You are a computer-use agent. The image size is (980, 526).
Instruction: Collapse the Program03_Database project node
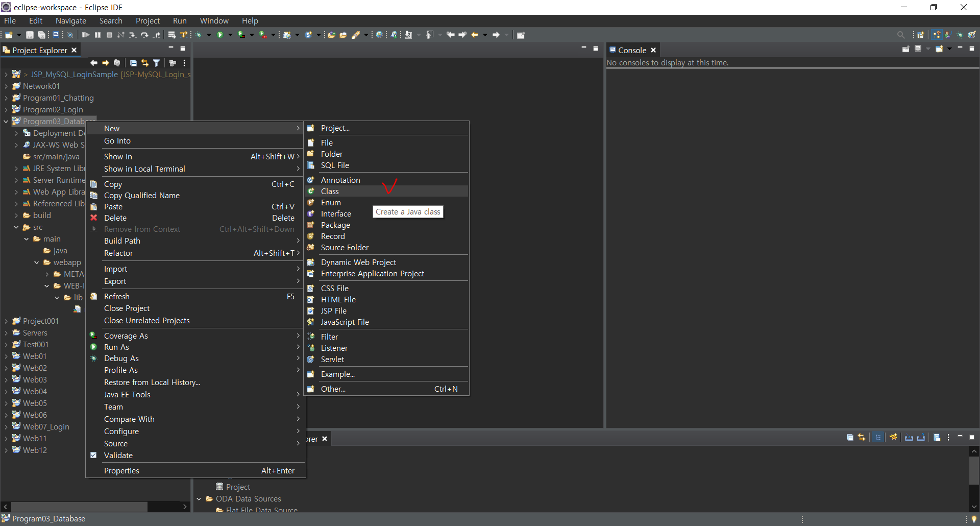click(6, 122)
